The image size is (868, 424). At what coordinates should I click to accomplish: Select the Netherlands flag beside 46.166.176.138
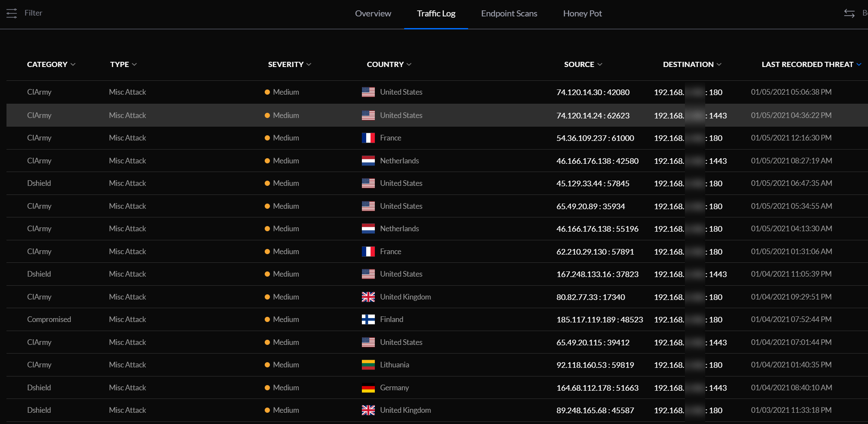pyautogui.click(x=367, y=160)
